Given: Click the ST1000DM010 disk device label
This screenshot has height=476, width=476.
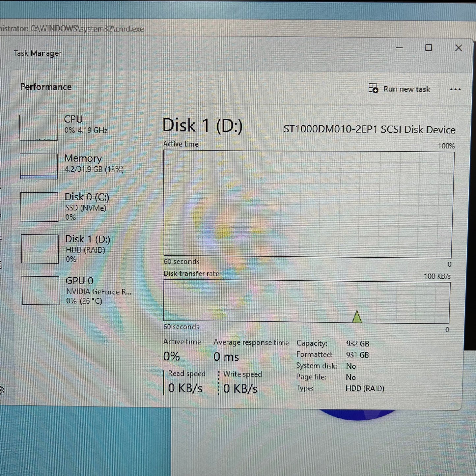Looking at the screenshot, I should [370, 130].
